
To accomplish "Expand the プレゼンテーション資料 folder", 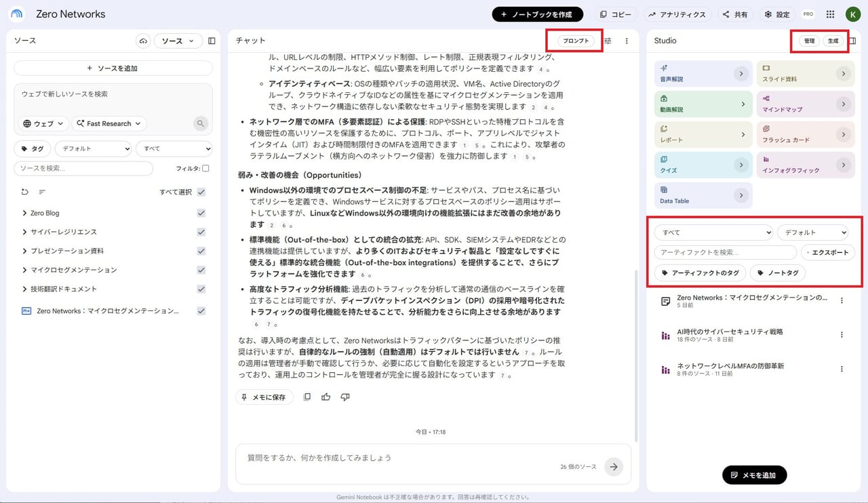I will click(x=24, y=251).
